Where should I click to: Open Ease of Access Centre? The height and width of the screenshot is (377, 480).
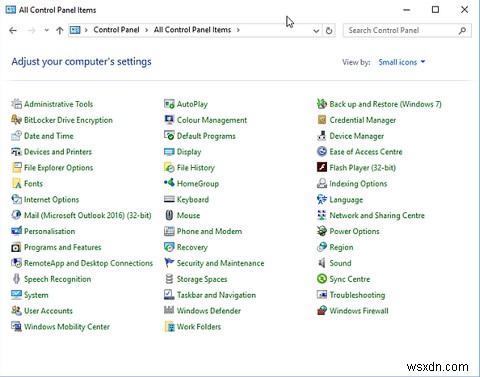tap(366, 152)
